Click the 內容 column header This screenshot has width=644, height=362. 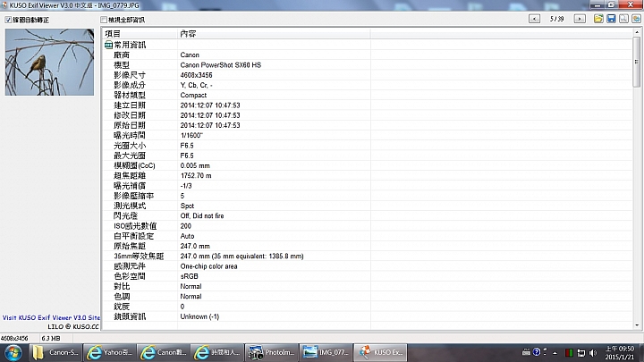click(x=274, y=34)
